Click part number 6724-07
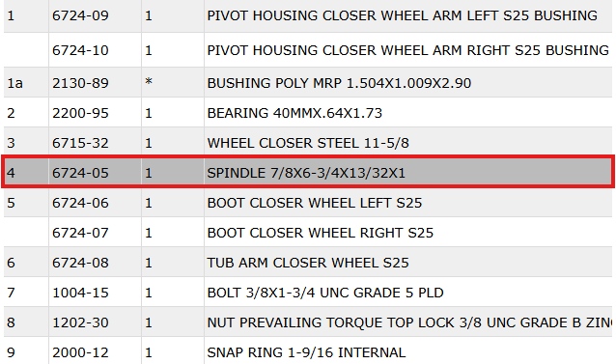The width and height of the screenshot is (616, 364). pos(80,233)
